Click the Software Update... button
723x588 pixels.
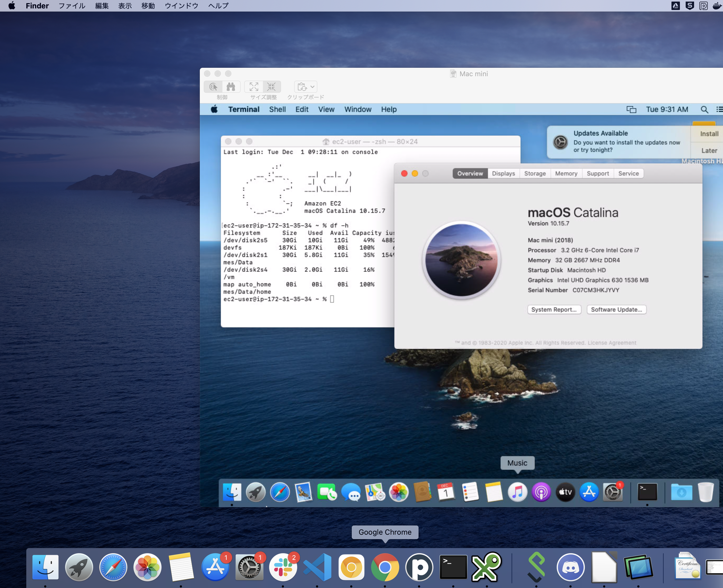click(616, 310)
